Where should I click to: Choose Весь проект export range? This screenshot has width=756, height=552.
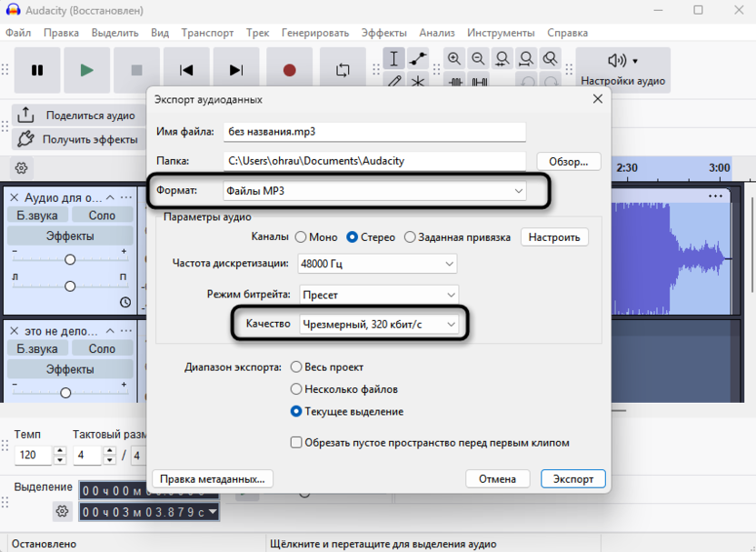(296, 366)
